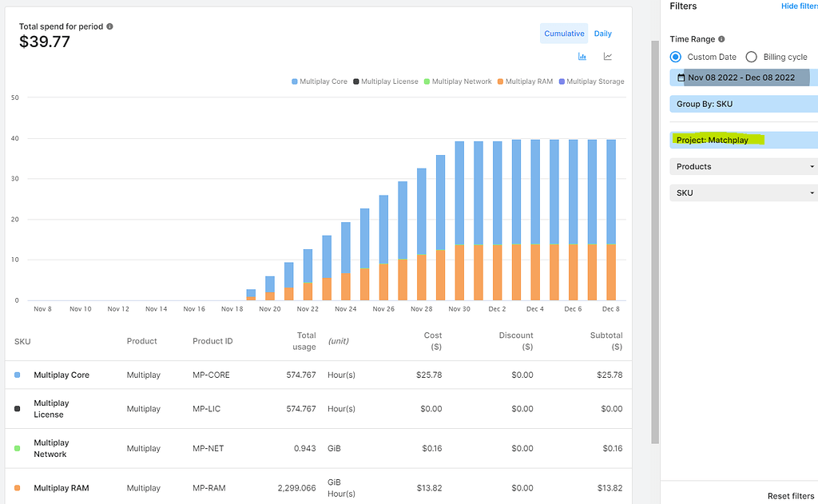This screenshot has height=504, width=818.
Task: Select the Cumulative tab
Action: coord(564,33)
